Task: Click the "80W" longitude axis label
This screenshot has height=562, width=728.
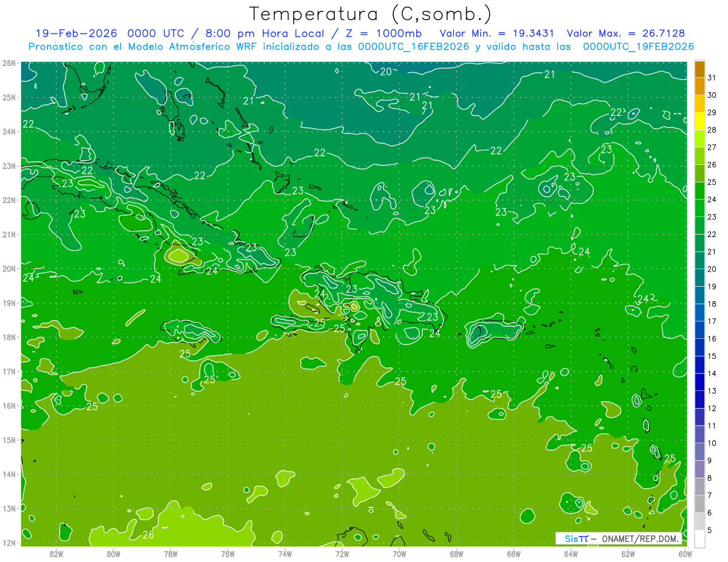Action: point(113,554)
